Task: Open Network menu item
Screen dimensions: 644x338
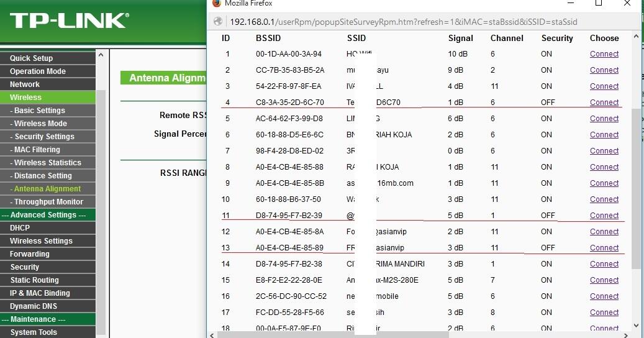Action: [x=48, y=84]
